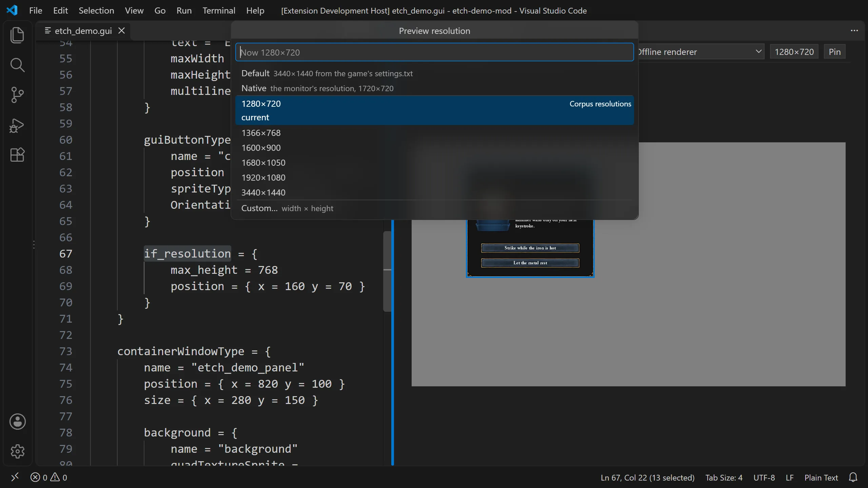868x488 pixels.
Task: Open the Extensions view
Action: click(x=17, y=155)
